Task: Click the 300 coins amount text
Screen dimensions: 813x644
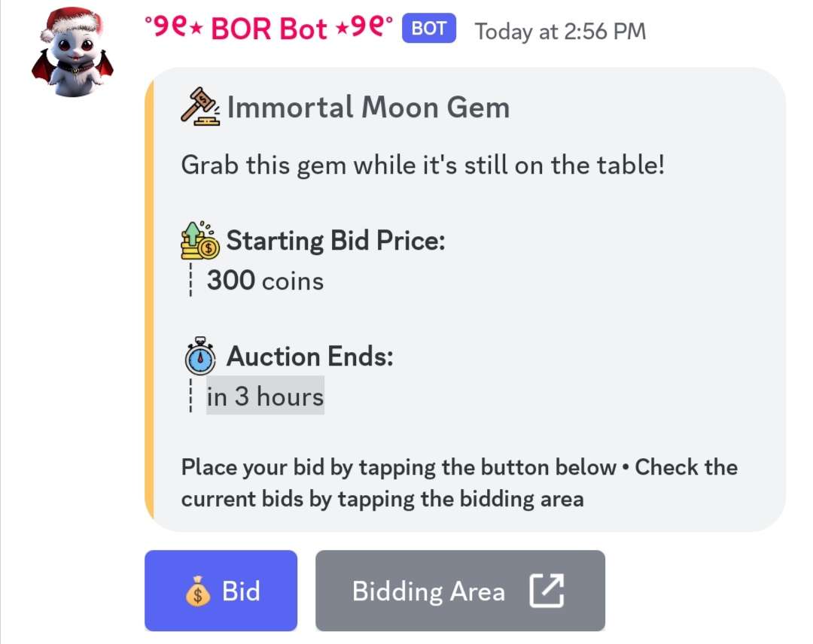Action: click(265, 281)
